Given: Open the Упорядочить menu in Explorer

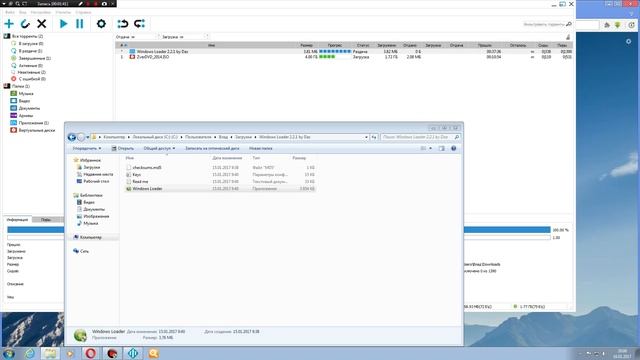Looking at the screenshot, I should (x=87, y=149).
